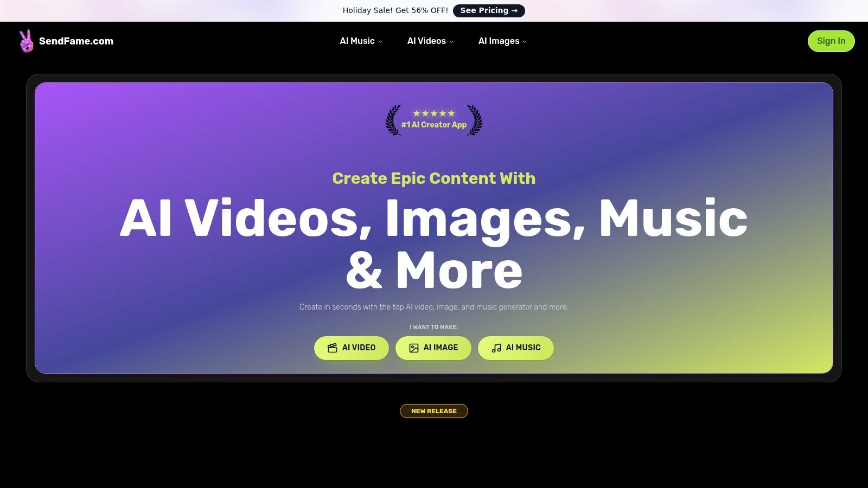Click the NEW RELEASE badge

[433, 410]
